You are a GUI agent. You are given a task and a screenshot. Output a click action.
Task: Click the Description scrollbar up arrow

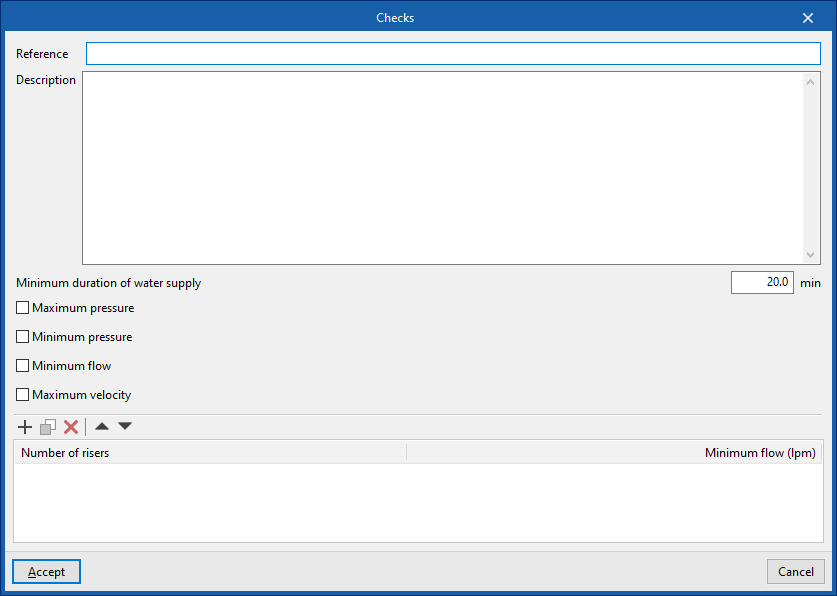click(811, 82)
